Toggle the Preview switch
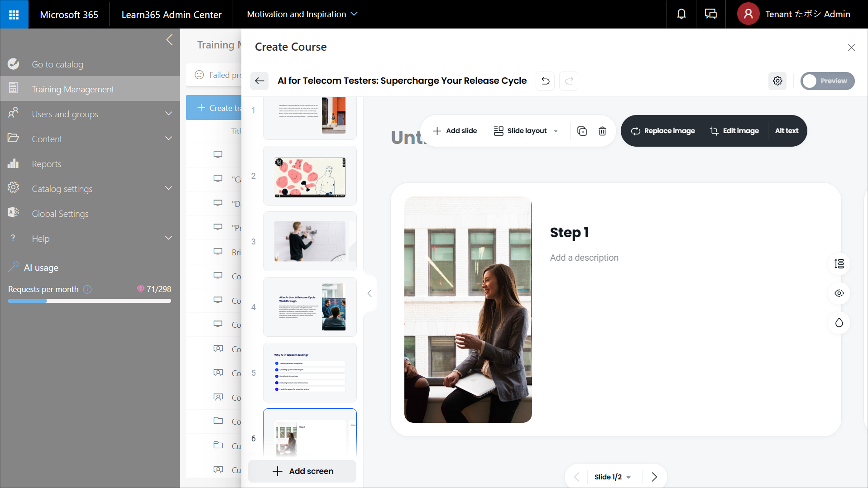Screen dimensions: 868x488 827,81
